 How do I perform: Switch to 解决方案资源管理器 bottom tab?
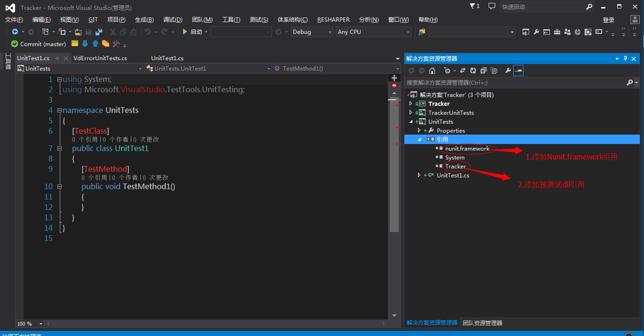pos(432,323)
